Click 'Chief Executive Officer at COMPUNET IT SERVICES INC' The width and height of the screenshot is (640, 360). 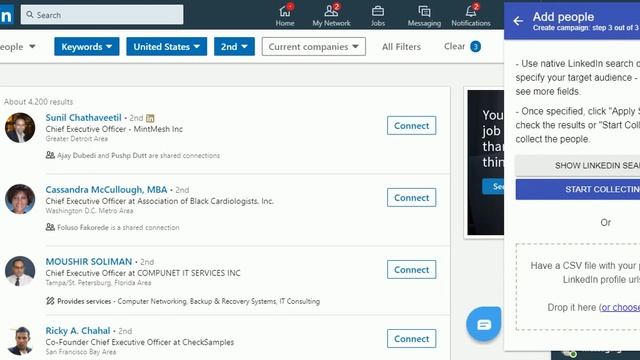point(143,273)
